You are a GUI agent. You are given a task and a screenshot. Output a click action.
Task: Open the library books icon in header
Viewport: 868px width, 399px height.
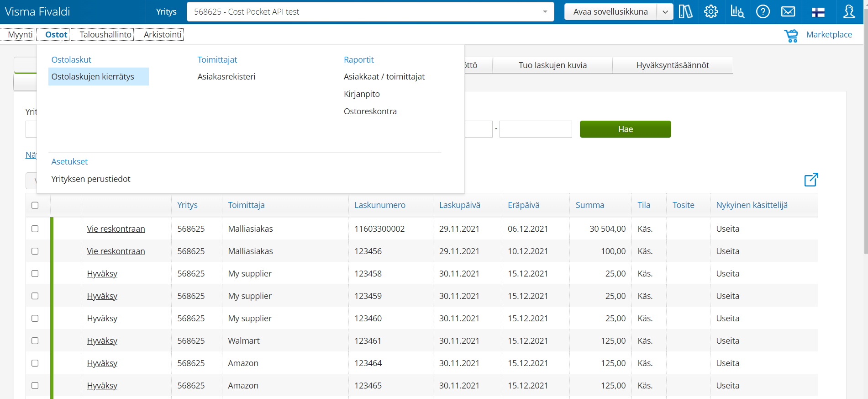tap(685, 11)
